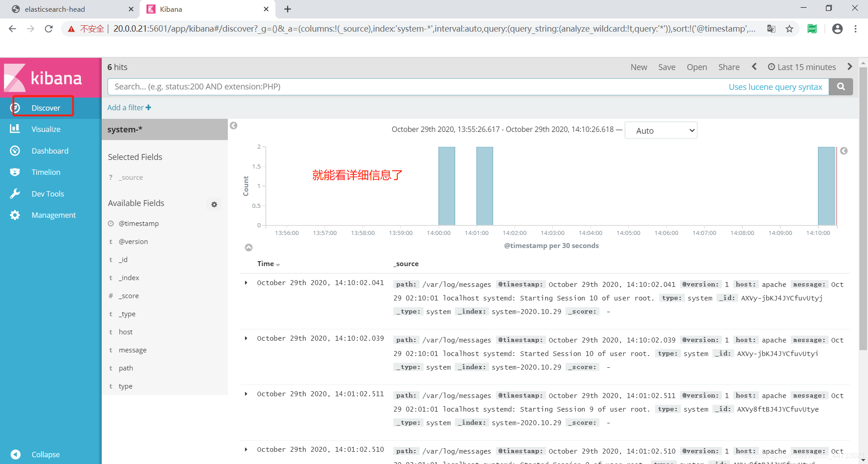Screen dimensions: 868x464
Task: Click the green browser extension icon
Action: [x=812, y=29]
